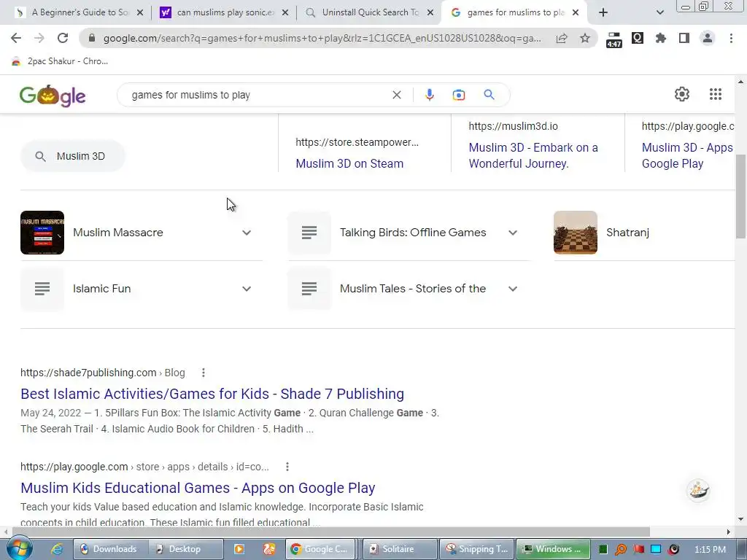Open the 2pac Shakur bookmark
Image resolution: width=747 pixels, height=560 pixels.
(60, 61)
